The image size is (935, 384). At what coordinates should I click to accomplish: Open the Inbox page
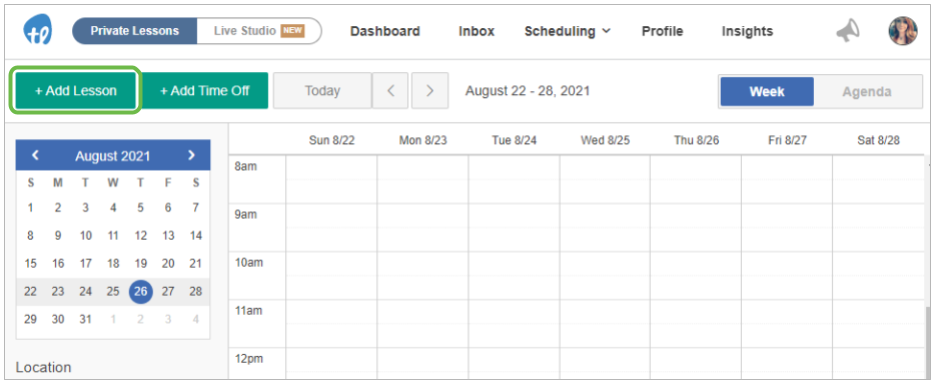[x=476, y=31]
